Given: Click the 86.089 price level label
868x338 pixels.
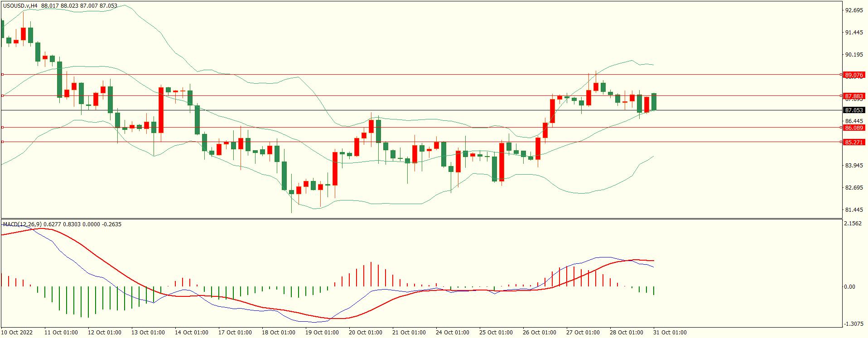Looking at the screenshot, I should coord(854,128).
